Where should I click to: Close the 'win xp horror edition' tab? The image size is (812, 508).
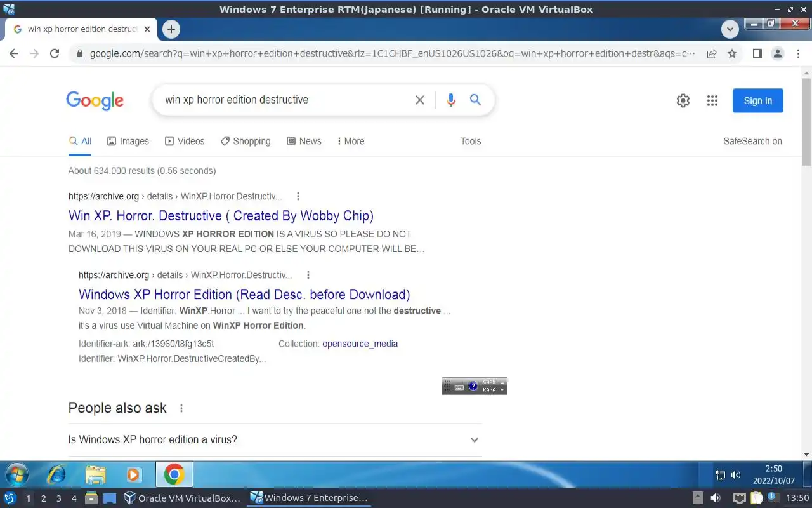(x=147, y=29)
